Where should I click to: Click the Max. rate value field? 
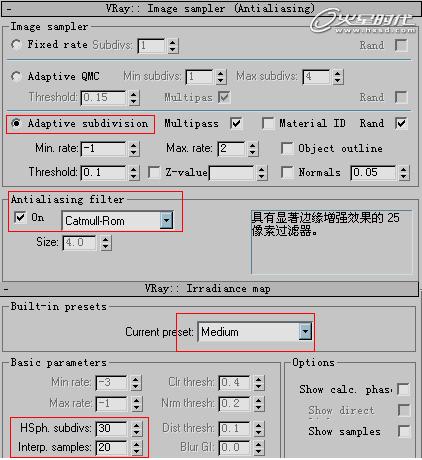tap(231, 149)
